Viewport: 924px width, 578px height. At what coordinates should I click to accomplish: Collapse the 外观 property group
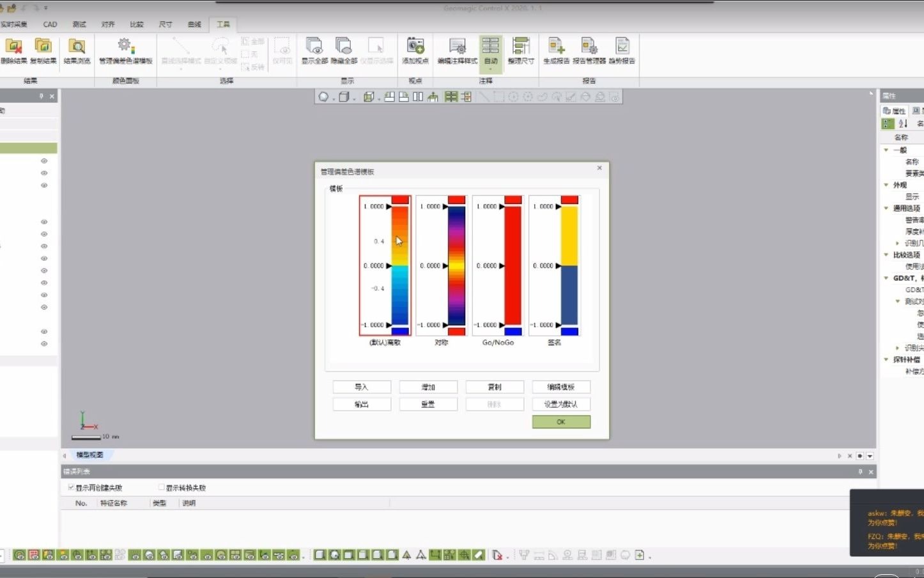(886, 185)
